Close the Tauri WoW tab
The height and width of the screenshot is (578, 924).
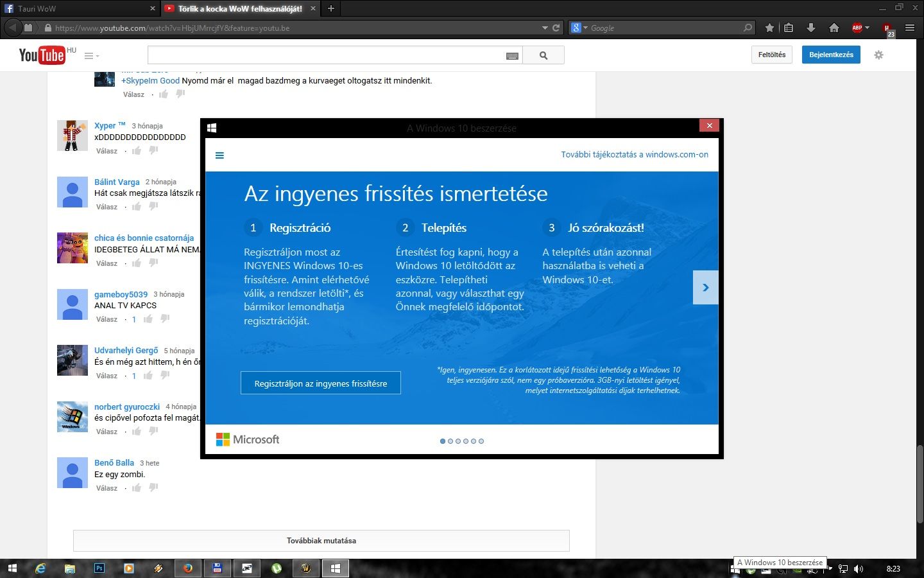[x=153, y=8]
